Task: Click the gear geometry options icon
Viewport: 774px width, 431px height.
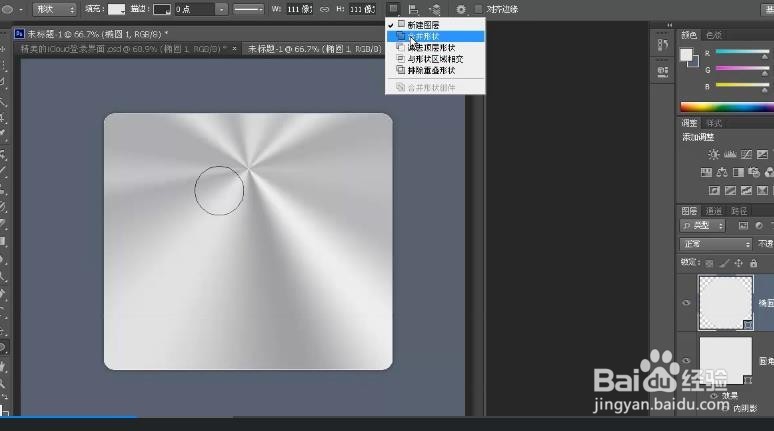Action: tap(461, 9)
